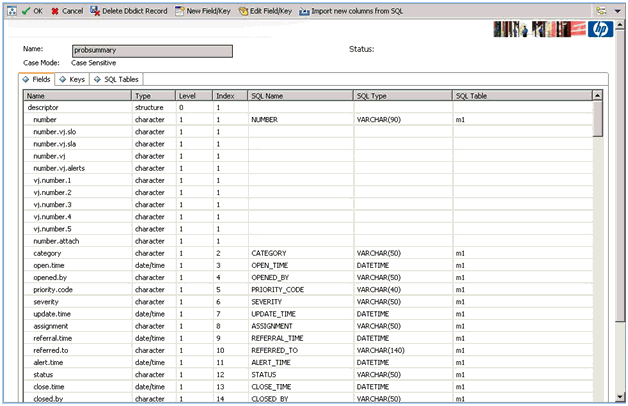The width and height of the screenshot is (628, 406).
Task: Sort by the Name column header
Action: 78,96
